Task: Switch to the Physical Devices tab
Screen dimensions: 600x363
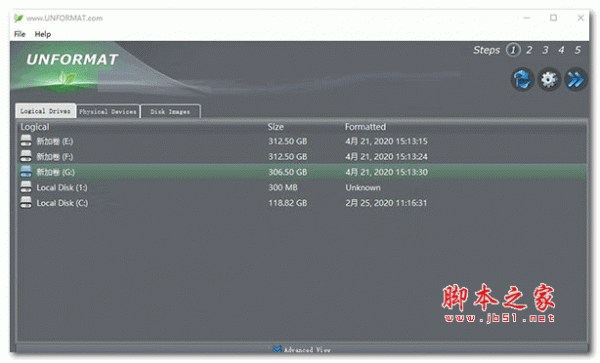Action: 108,111
